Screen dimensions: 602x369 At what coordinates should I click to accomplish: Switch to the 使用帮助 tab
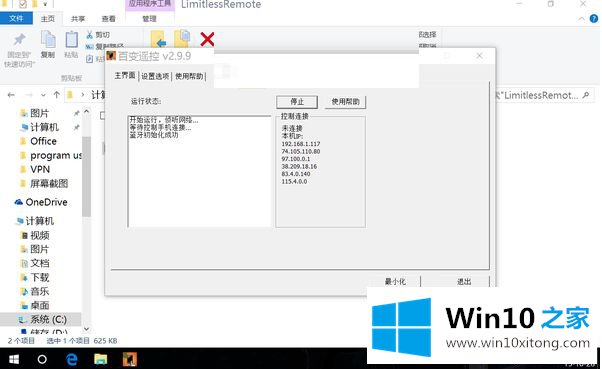[189, 76]
